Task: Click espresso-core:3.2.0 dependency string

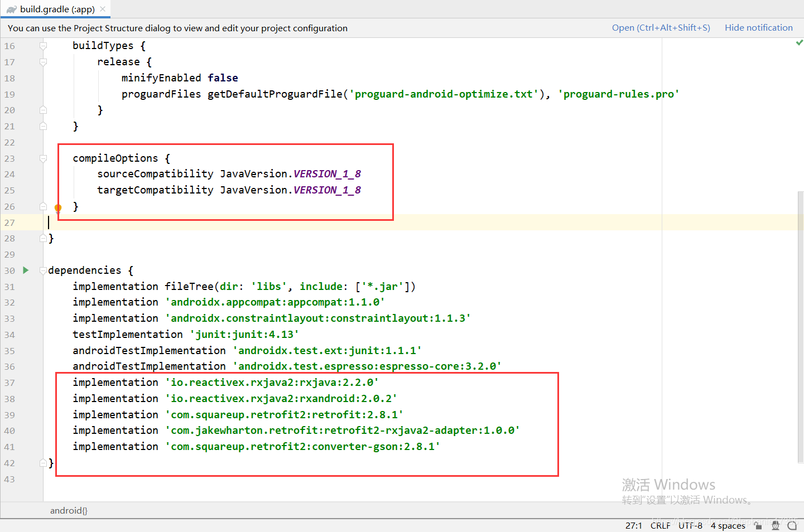Action: (x=367, y=366)
